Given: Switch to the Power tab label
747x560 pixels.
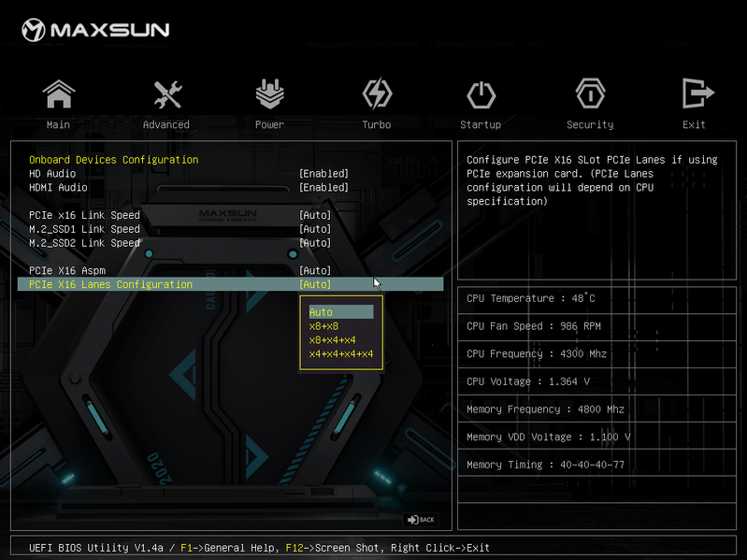Looking at the screenshot, I should [x=269, y=124].
